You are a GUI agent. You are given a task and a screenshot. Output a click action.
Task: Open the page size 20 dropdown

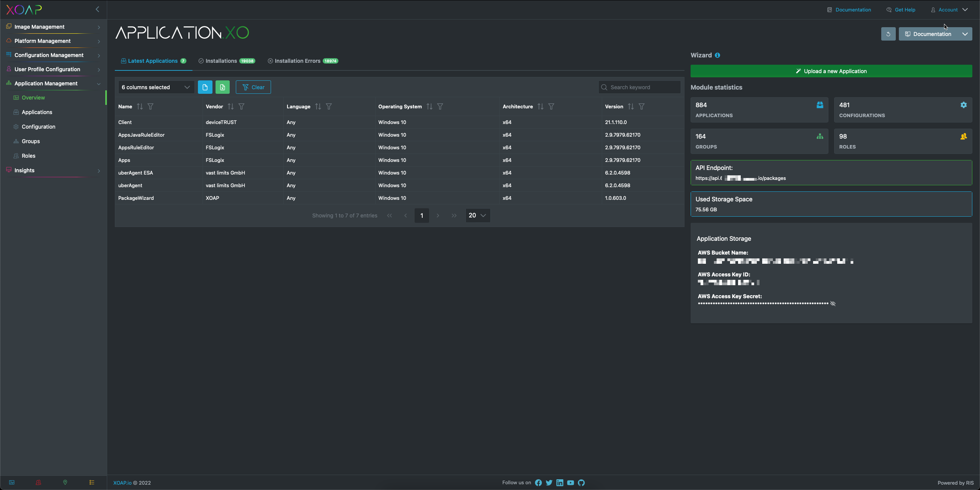coord(477,216)
